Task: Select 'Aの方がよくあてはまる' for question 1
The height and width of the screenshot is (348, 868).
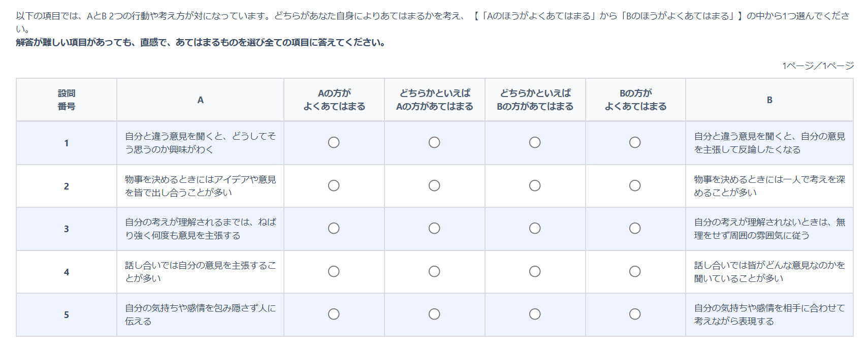Action: pos(334,142)
